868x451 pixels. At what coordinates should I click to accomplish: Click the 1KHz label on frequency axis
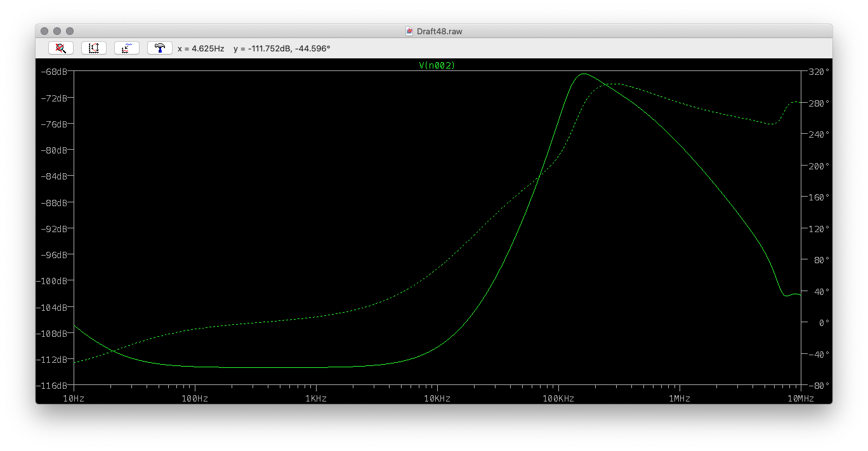coord(316,398)
